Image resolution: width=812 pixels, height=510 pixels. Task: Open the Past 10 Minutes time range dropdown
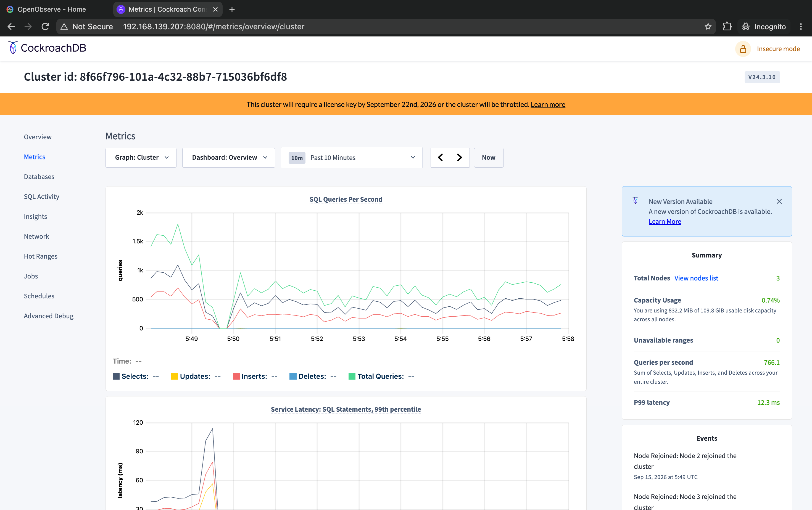[352, 157]
